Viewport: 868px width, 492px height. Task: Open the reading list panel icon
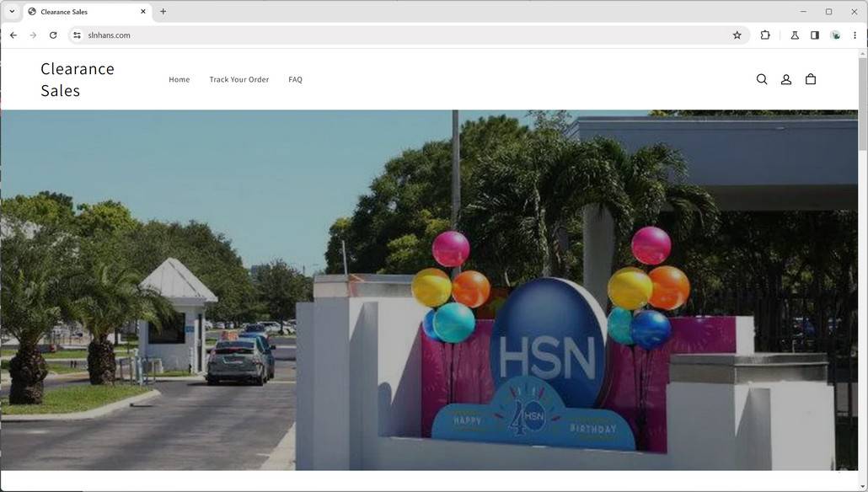pos(814,35)
